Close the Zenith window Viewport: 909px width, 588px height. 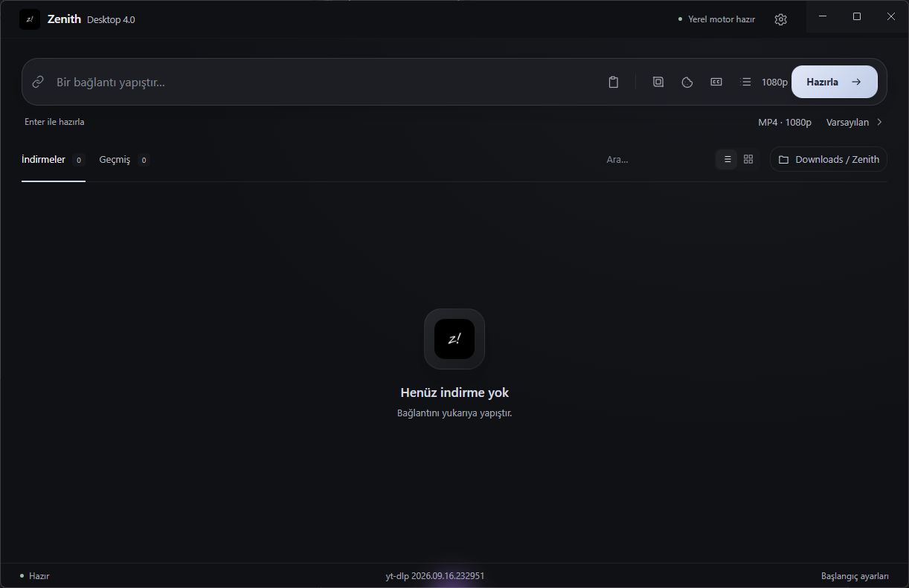coord(891,16)
